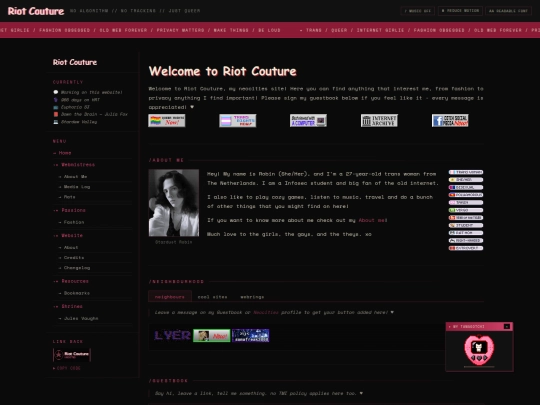
Task: Open the Queer Rights Now rainbow badge
Action: coord(167,121)
